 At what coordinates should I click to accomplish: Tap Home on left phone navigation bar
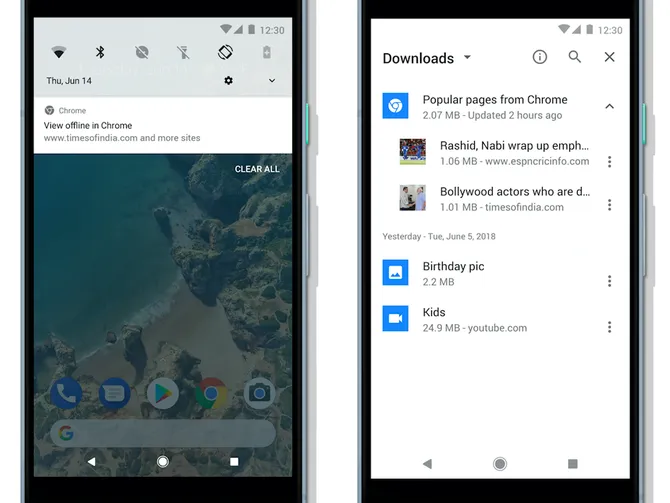pyautogui.click(x=163, y=462)
